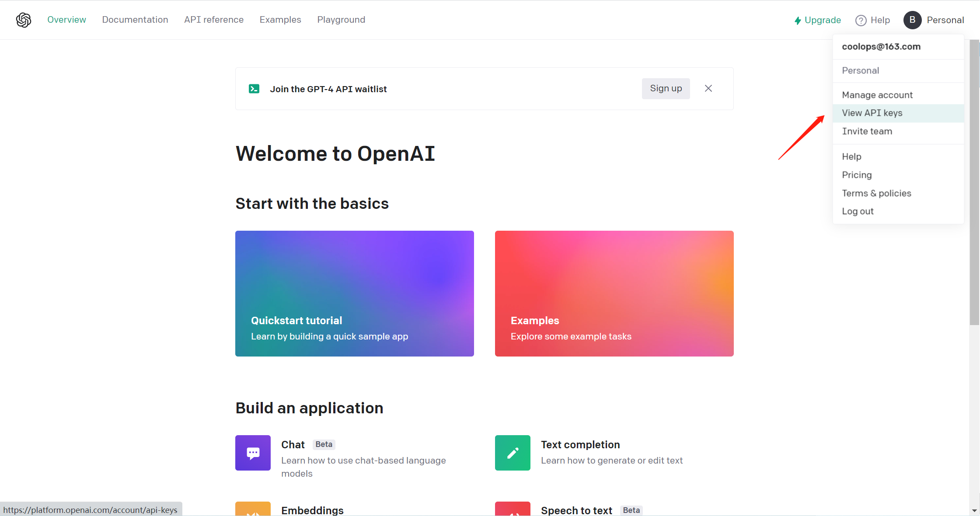Open the Playground tab

[x=341, y=20]
